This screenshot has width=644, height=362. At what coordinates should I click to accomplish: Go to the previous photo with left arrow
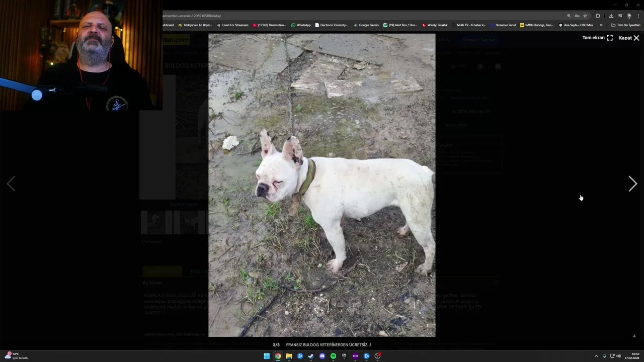[11, 184]
